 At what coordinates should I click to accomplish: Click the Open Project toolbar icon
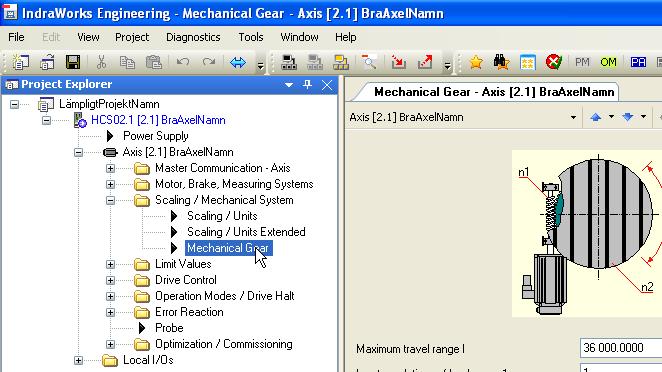click(47, 62)
